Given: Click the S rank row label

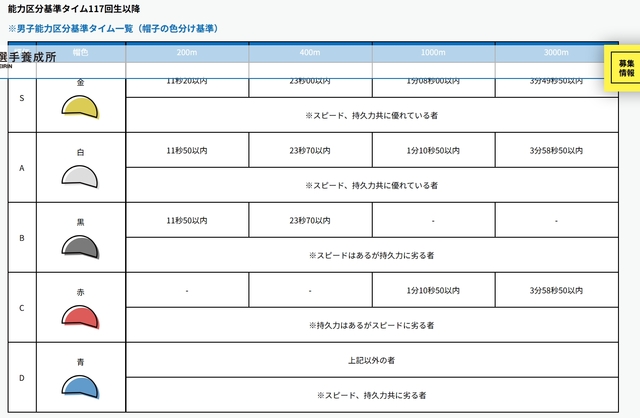Looking at the screenshot, I should [x=21, y=98].
